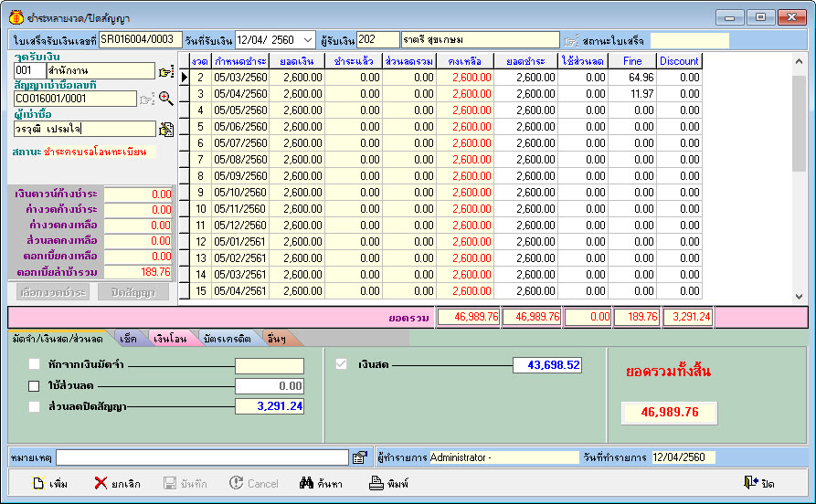Click the ยอดชำระ column header
This screenshot has width=816, height=504.
(x=525, y=61)
